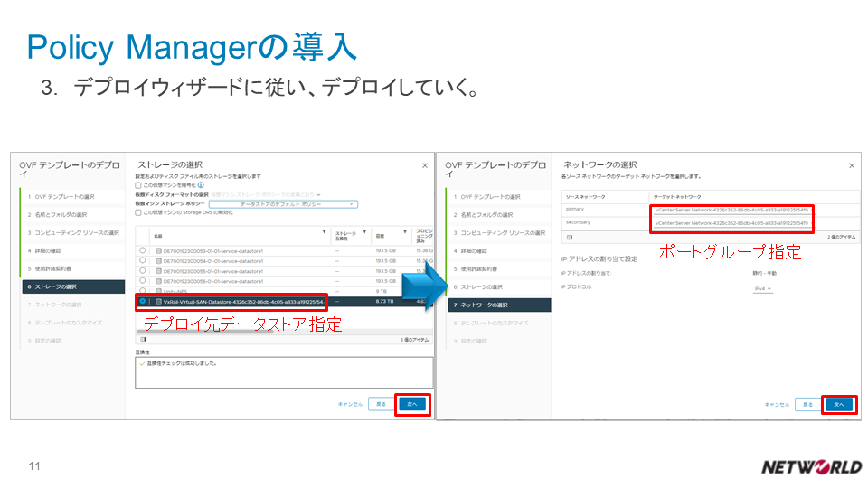Select radio for DE700192300056-01-01-service-datastore1

click(143, 281)
